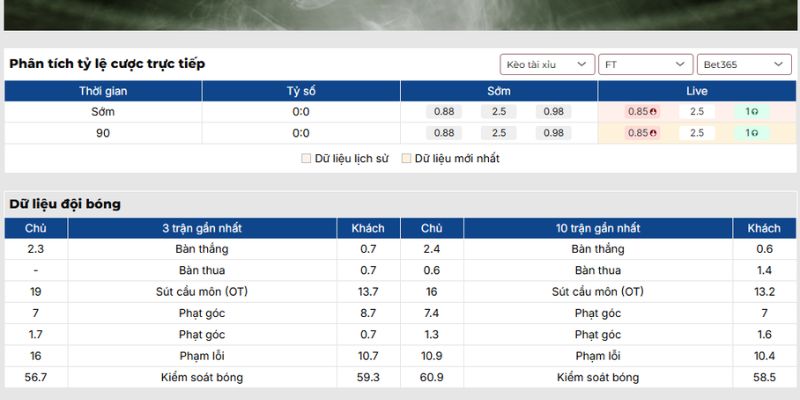Image resolution: width=800 pixels, height=400 pixels.
Task: Toggle the Dữ liệu mới nhất checkbox
Action: pyautogui.click(x=406, y=158)
